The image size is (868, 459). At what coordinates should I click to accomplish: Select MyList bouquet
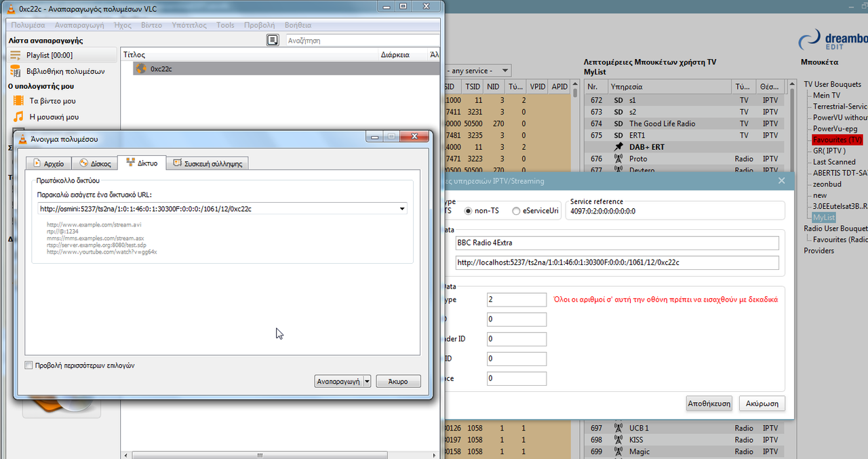click(824, 218)
